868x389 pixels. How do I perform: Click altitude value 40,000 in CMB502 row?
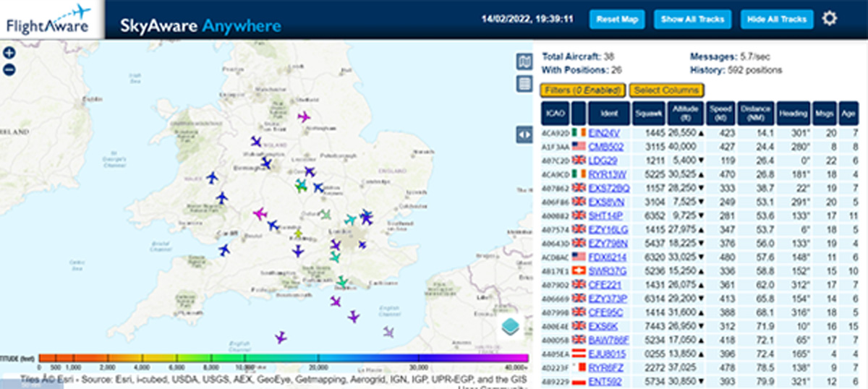[x=681, y=147]
